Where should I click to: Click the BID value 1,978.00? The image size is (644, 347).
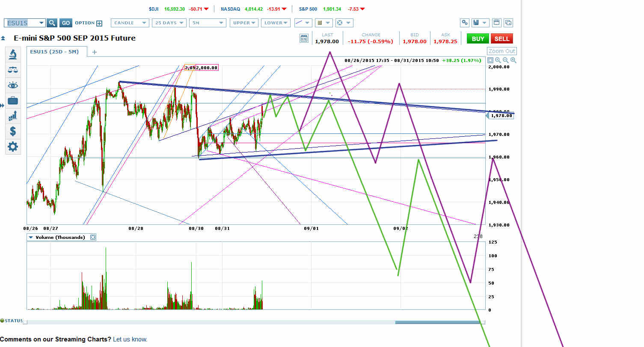pos(414,41)
